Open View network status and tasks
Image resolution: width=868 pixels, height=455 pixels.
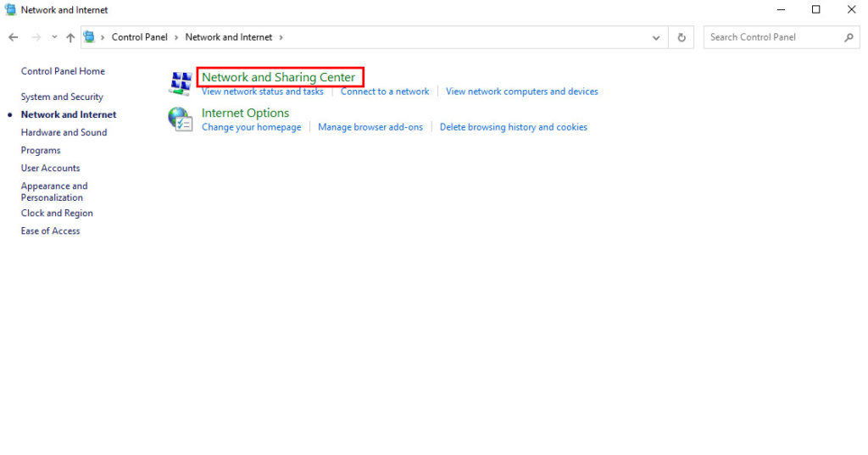(x=263, y=92)
